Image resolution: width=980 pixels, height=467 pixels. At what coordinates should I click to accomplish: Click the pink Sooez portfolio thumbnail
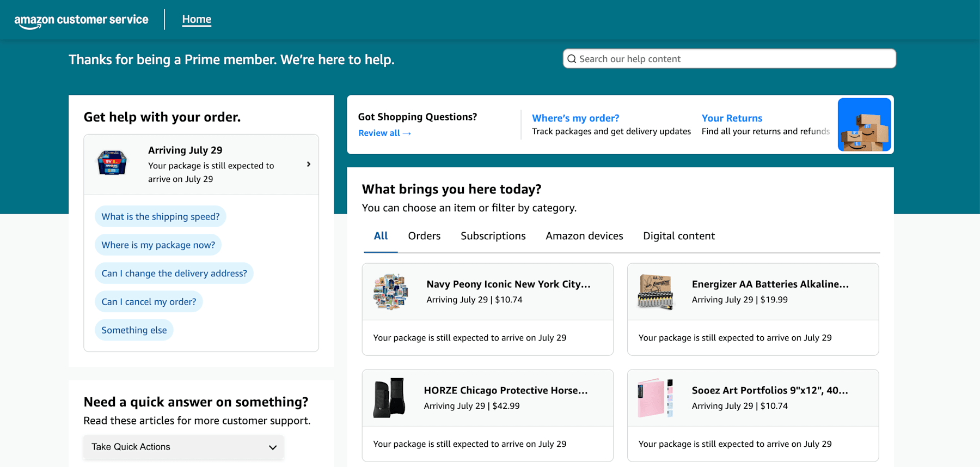click(x=656, y=398)
